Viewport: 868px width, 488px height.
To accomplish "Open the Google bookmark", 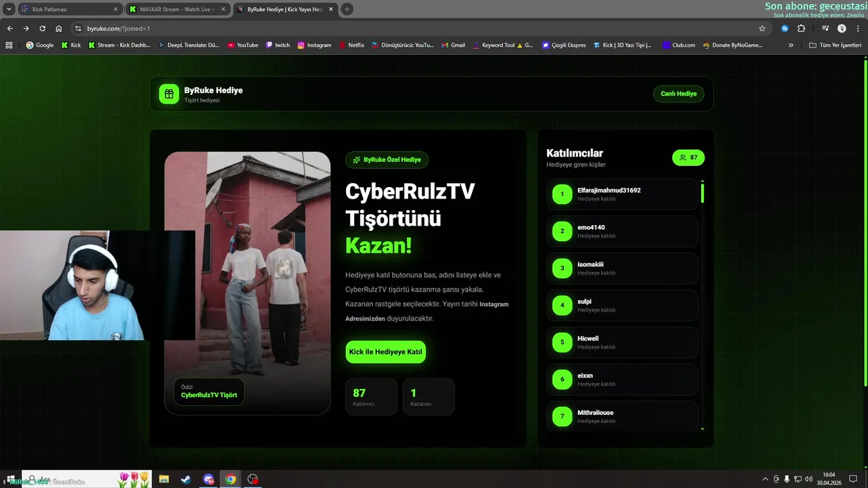I will pyautogui.click(x=40, y=45).
